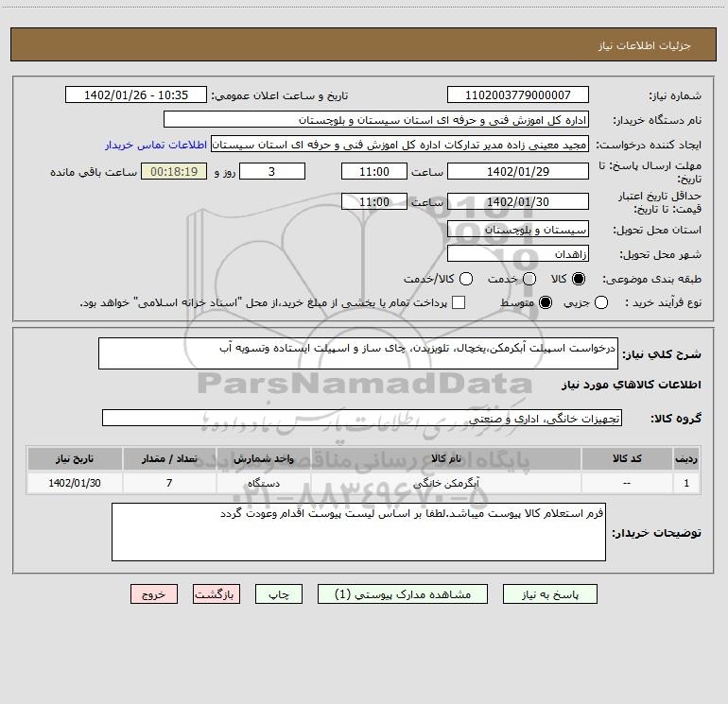Select the کالا radio button
Viewport: 728px width, 704px height.
(x=579, y=279)
